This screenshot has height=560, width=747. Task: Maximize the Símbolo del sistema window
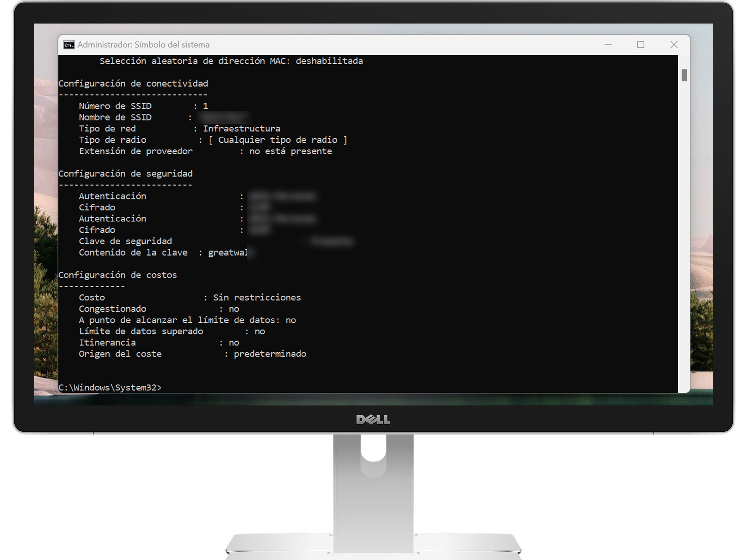coord(641,45)
